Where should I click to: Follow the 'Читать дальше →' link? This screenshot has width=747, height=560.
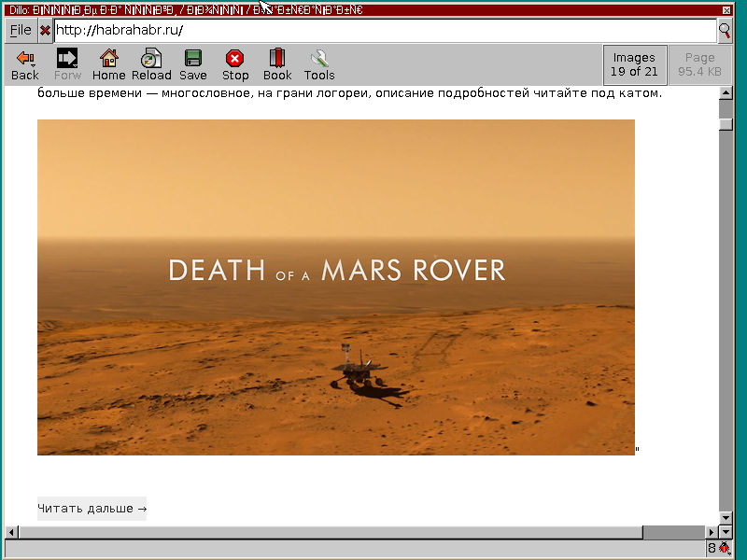click(x=92, y=509)
